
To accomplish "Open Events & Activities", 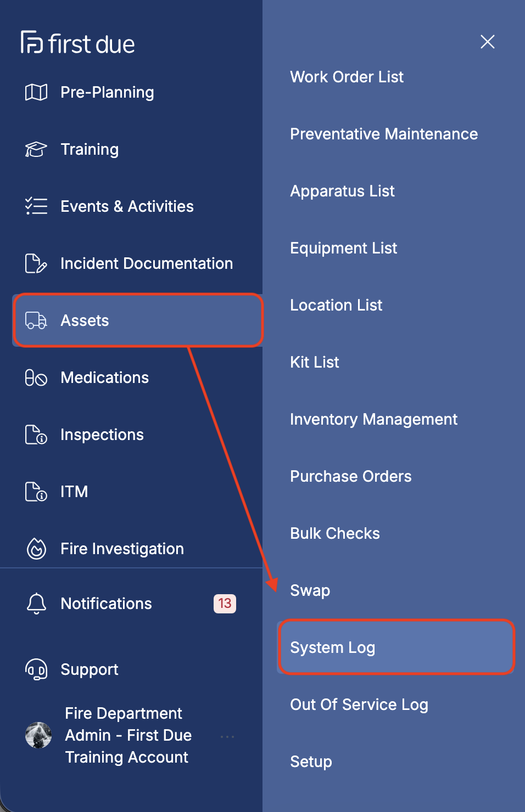I will tap(127, 206).
